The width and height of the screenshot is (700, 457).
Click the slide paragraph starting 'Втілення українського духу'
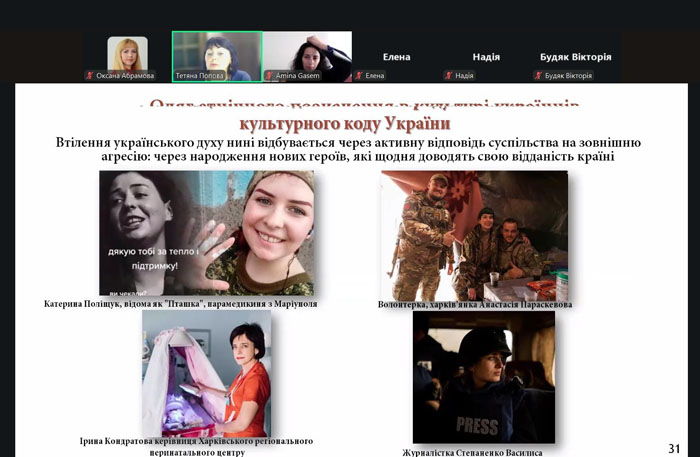(x=349, y=149)
